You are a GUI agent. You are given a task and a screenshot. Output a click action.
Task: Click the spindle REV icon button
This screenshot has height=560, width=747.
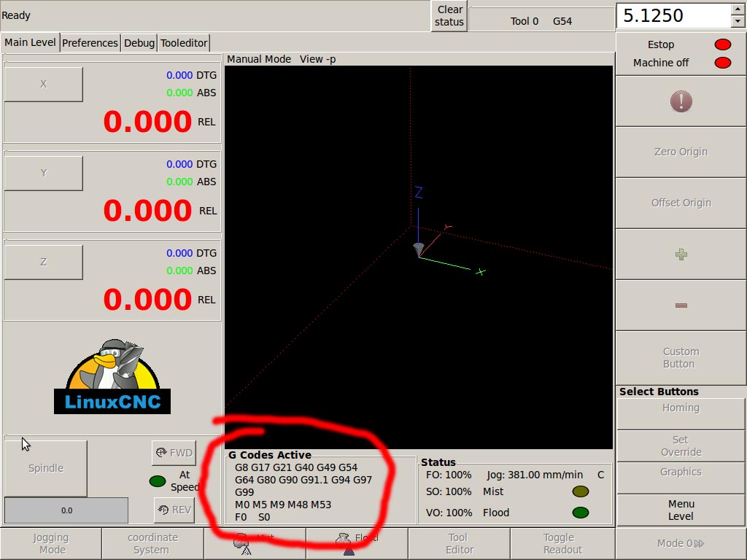pos(174,510)
